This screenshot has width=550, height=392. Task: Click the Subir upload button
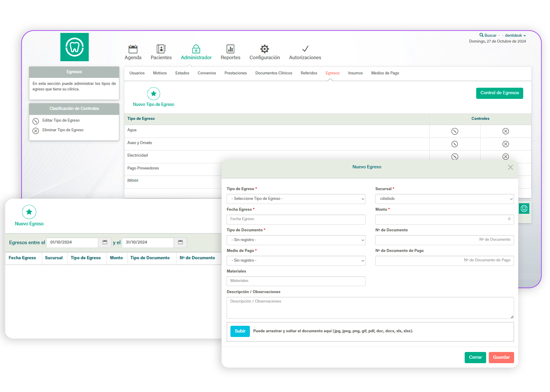240,331
